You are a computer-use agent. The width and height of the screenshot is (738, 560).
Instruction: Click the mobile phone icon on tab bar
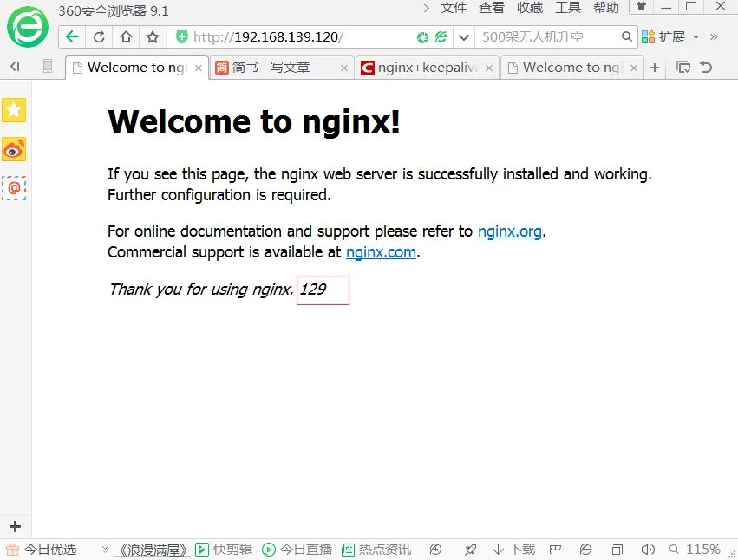(48, 67)
